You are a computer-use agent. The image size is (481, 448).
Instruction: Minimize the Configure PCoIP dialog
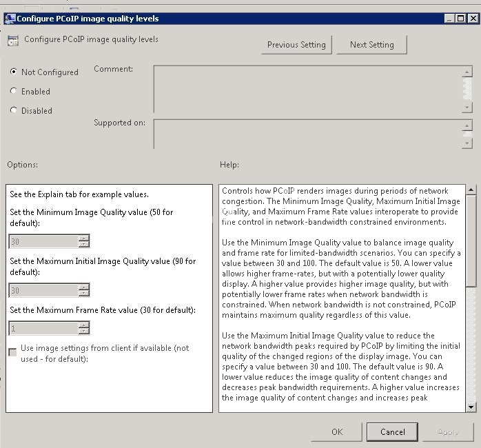449,19
